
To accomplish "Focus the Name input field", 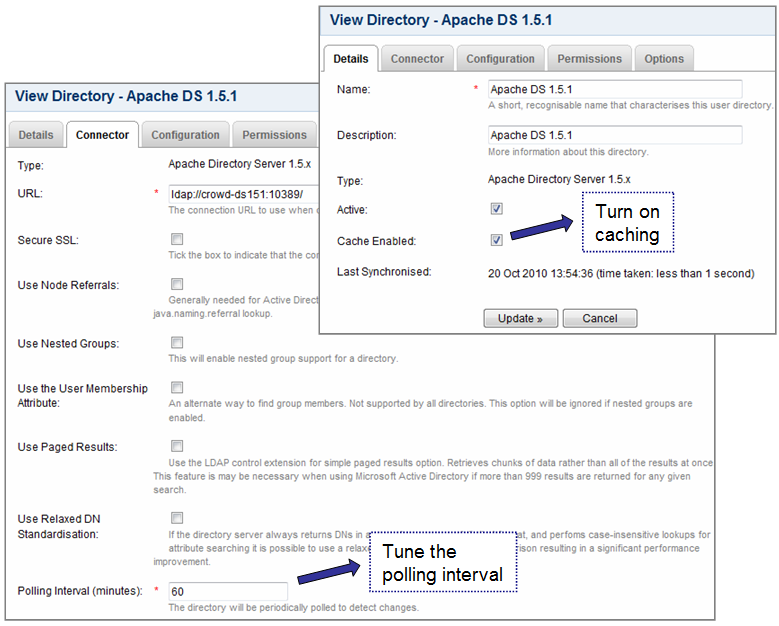I will (615, 89).
